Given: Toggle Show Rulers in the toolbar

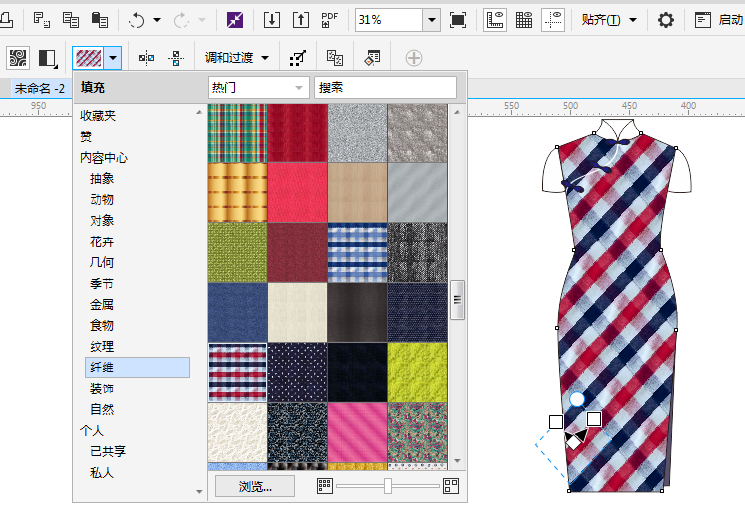Looking at the screenshot, I should [494, 20].
